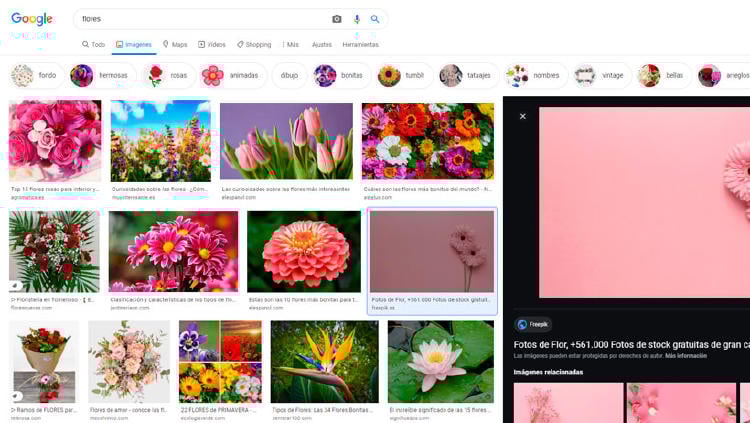
Task: Open the Shopping tab
Action: point(254,45)
